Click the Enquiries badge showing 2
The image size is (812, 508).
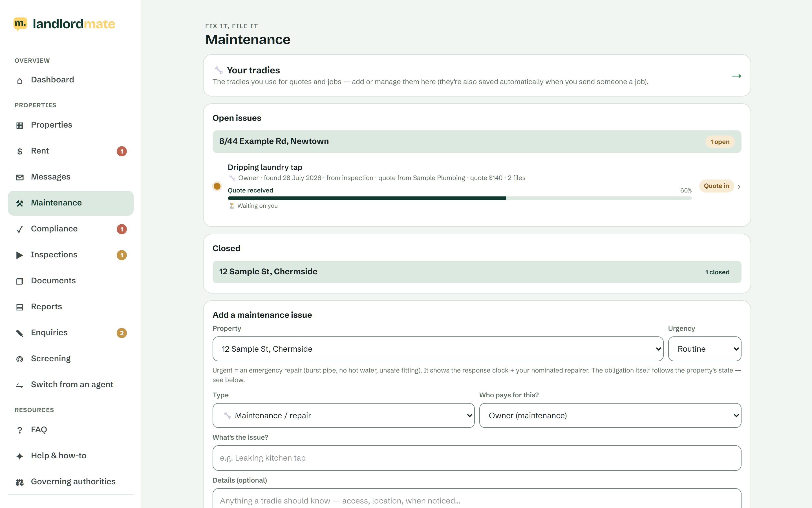point(122,333)
